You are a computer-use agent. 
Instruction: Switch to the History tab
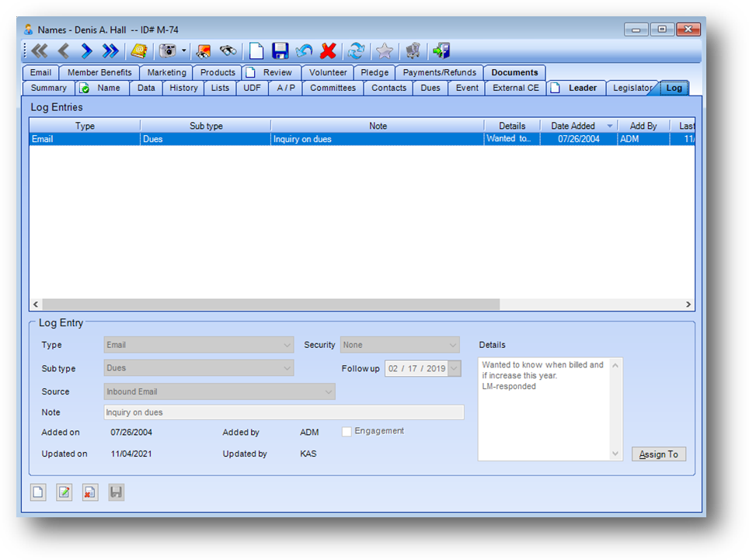coord(183,88)
